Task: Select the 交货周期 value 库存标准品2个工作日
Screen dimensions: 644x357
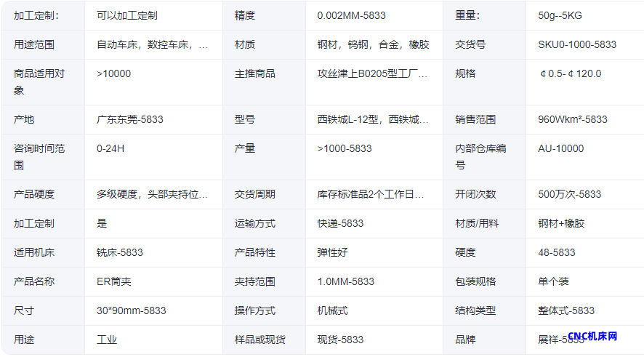Action: click(371, 194)
